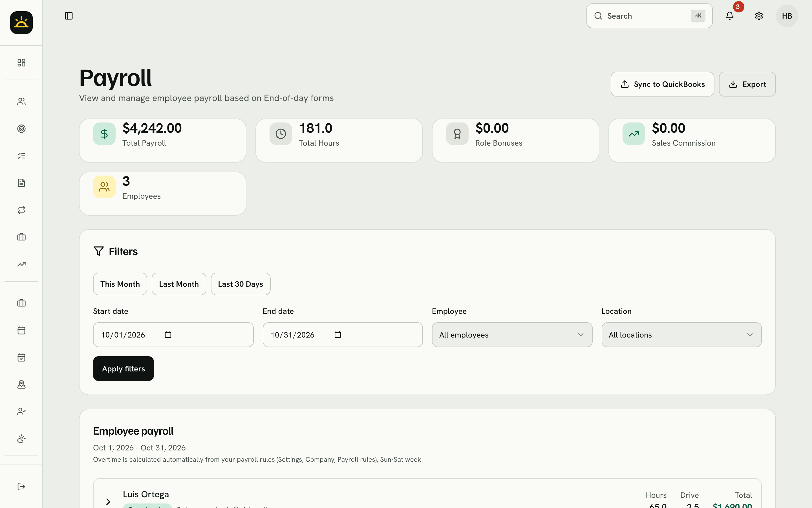Open the dashboard grid icon in sidebar
Image resolution: width=812 pixels, height=508 pixels.
[21, 63]
